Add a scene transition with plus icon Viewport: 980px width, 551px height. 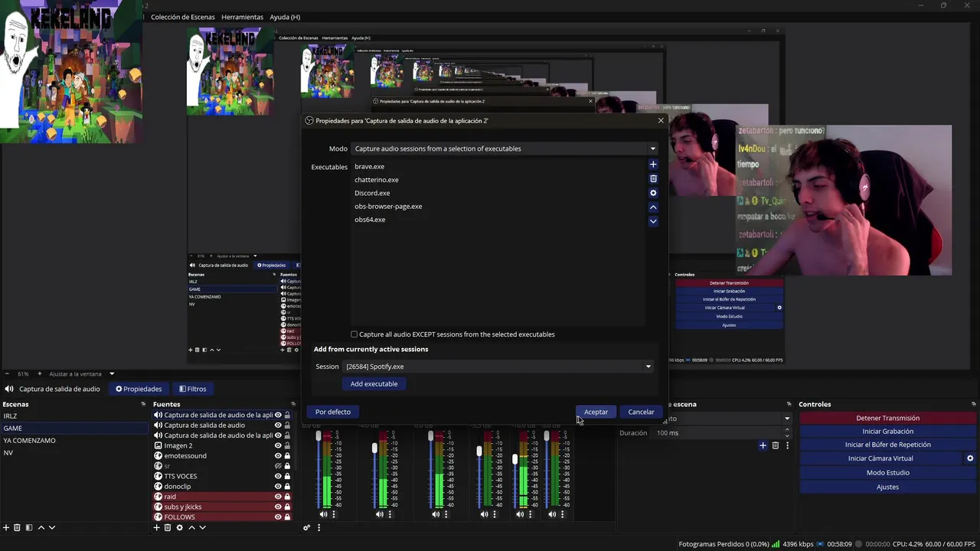click(763, 445)
